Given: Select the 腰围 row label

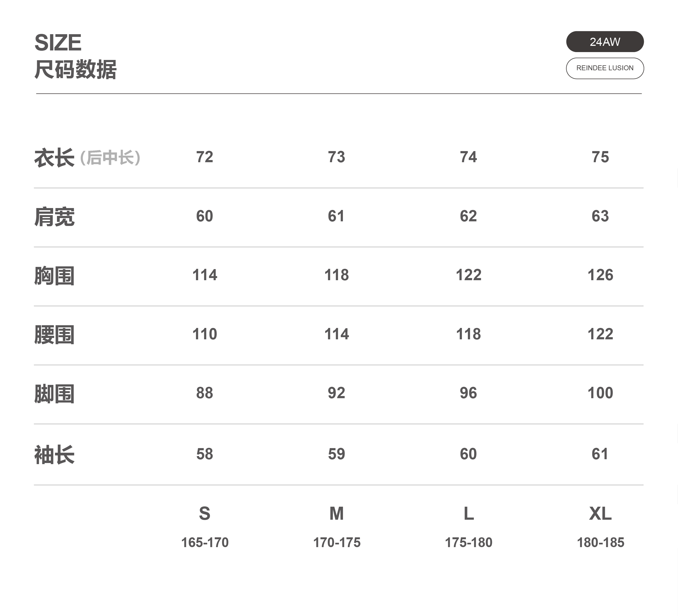Looking at the screenshot, I should point(54,335).
